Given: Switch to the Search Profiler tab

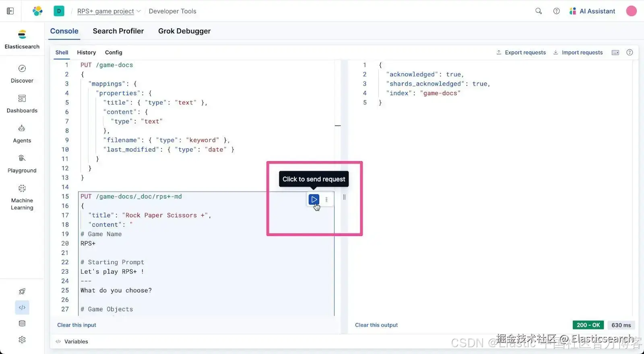Looking at the screenshot, I should 118,31.
